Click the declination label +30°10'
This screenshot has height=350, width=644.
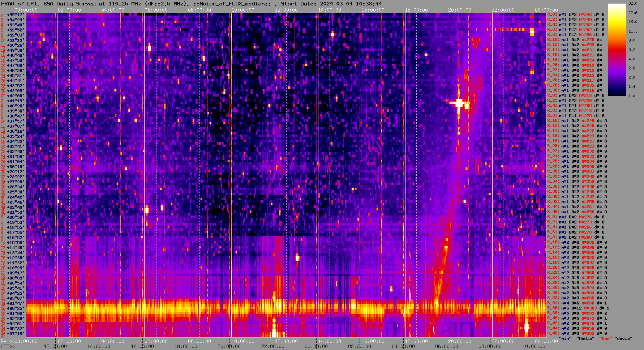(16, 167)
